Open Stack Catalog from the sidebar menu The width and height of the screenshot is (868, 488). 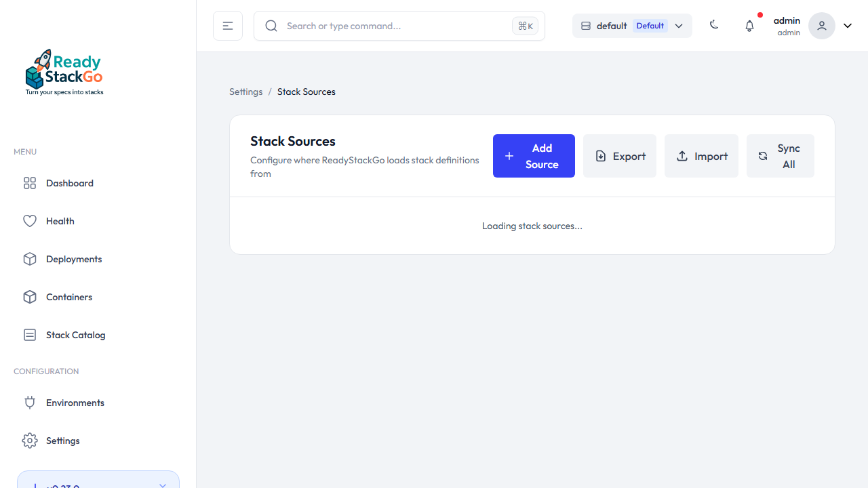point(75,335)
